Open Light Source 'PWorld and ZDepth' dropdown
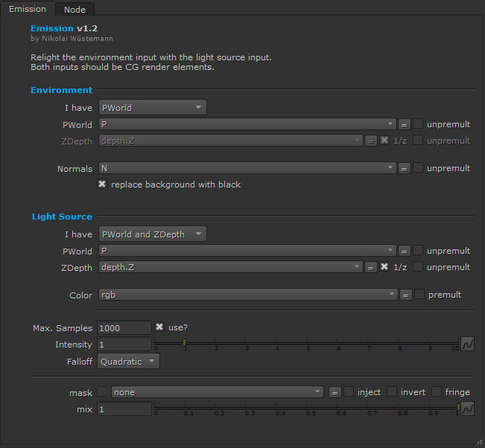The height and width of the screenshot is (448, 485). click(152, 234)
